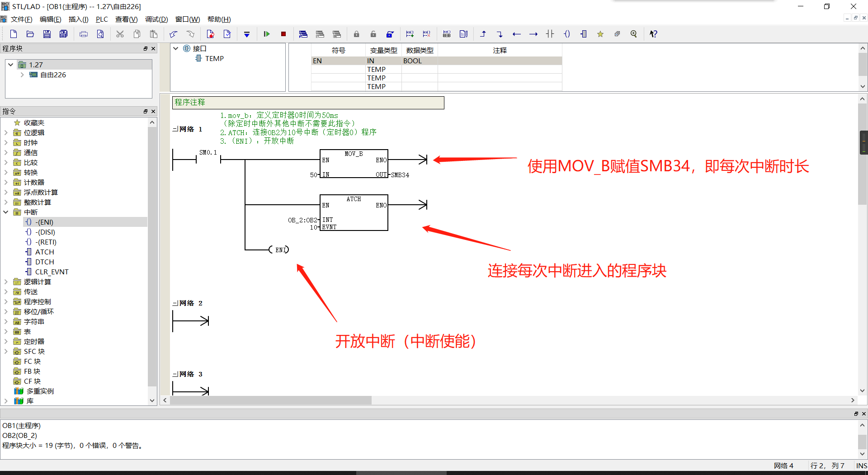Open the 文件(F) menu

click(21, 19)
